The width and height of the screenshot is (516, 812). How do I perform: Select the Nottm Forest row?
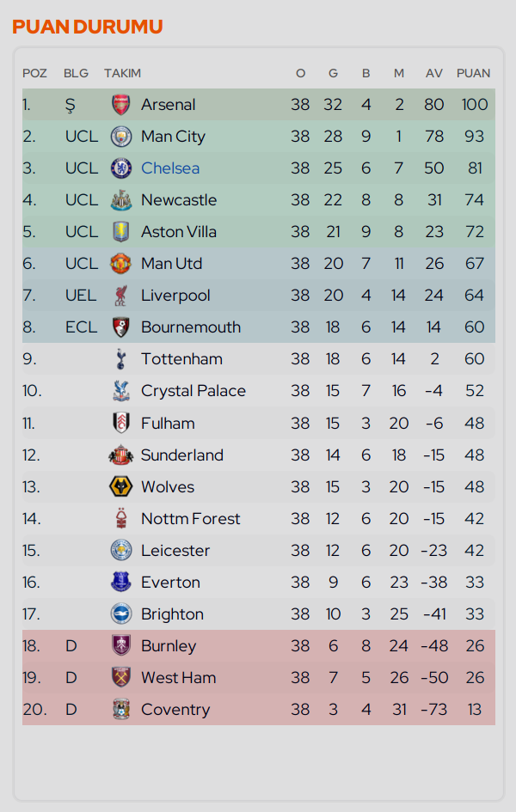pos(259,519)
